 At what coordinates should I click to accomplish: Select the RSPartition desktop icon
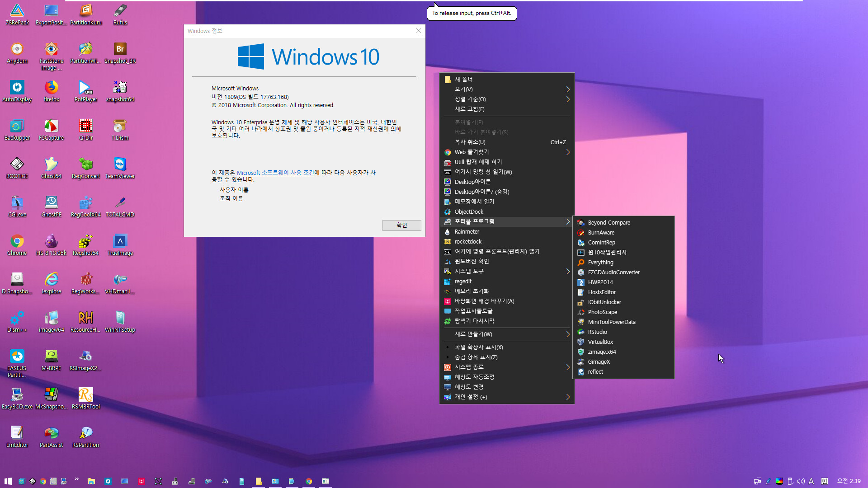86,437
